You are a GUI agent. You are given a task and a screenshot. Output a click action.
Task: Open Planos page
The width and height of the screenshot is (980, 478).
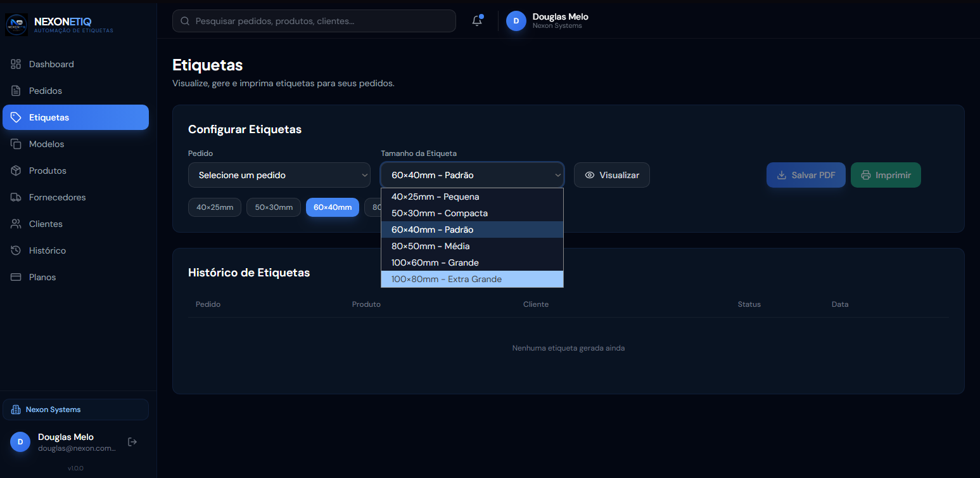tap(75, 277)
